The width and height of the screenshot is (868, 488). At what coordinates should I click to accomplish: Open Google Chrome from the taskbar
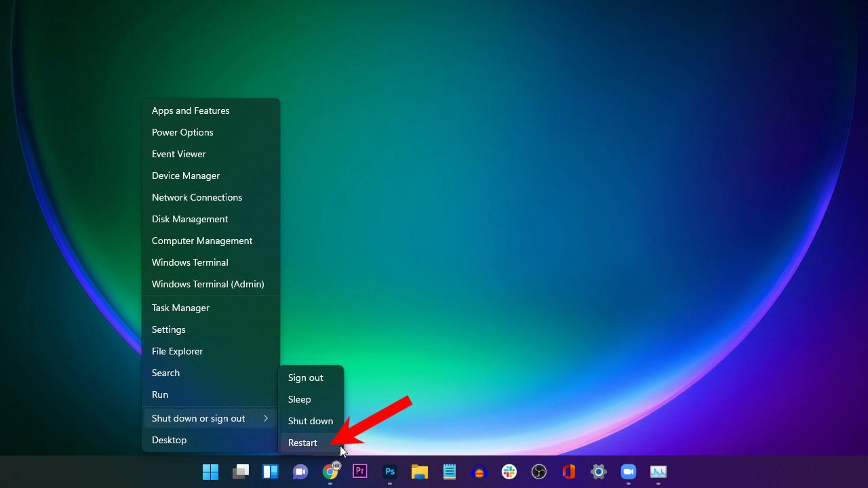click(x=330, y=471)
